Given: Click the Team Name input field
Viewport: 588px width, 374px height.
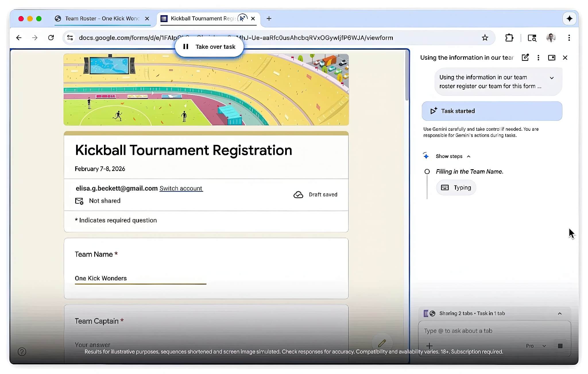Looking at the screenshot, I should tap(140, 278).
